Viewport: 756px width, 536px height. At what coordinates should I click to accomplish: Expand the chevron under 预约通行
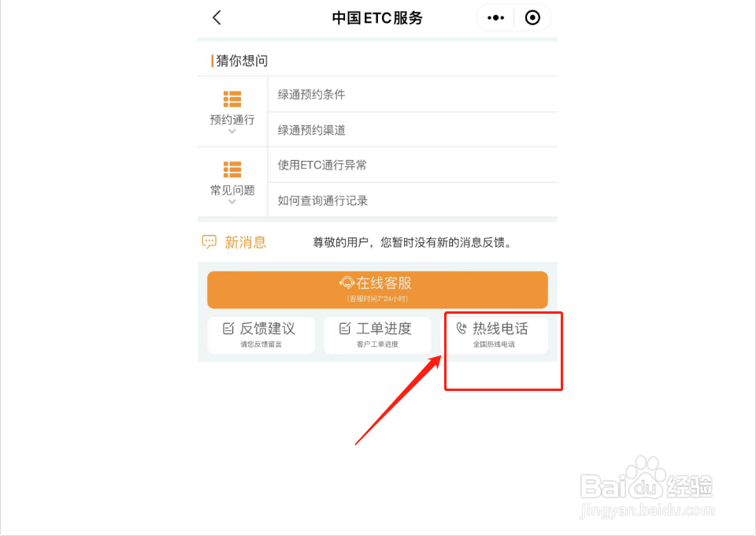[232, 131]
